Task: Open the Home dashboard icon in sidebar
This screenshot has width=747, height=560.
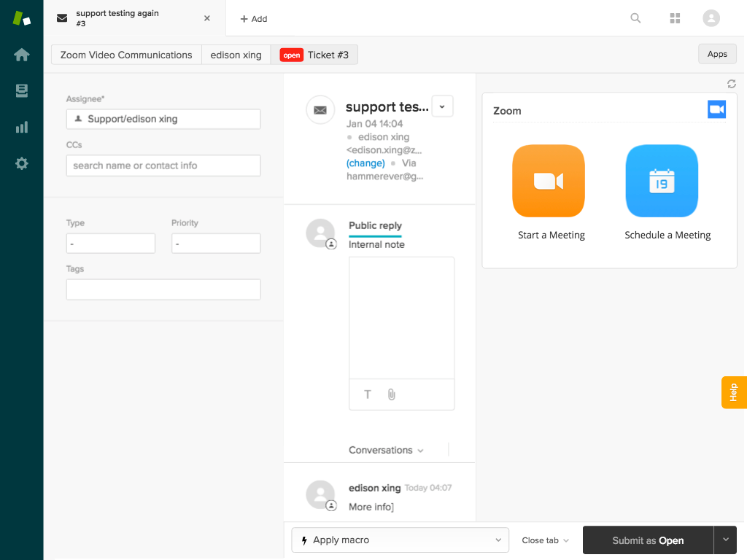Action: [x=22, y=55]
